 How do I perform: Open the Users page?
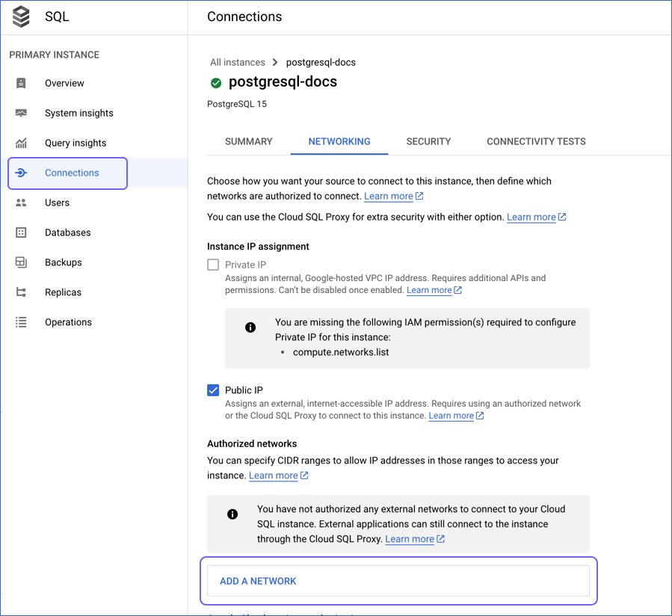(x=57, y=203)
